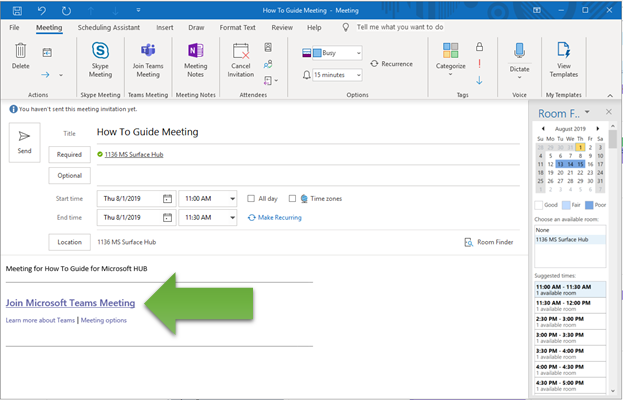Click the Tell me lightbulb icon
The image size is (623, 400).
coord(346,27)
